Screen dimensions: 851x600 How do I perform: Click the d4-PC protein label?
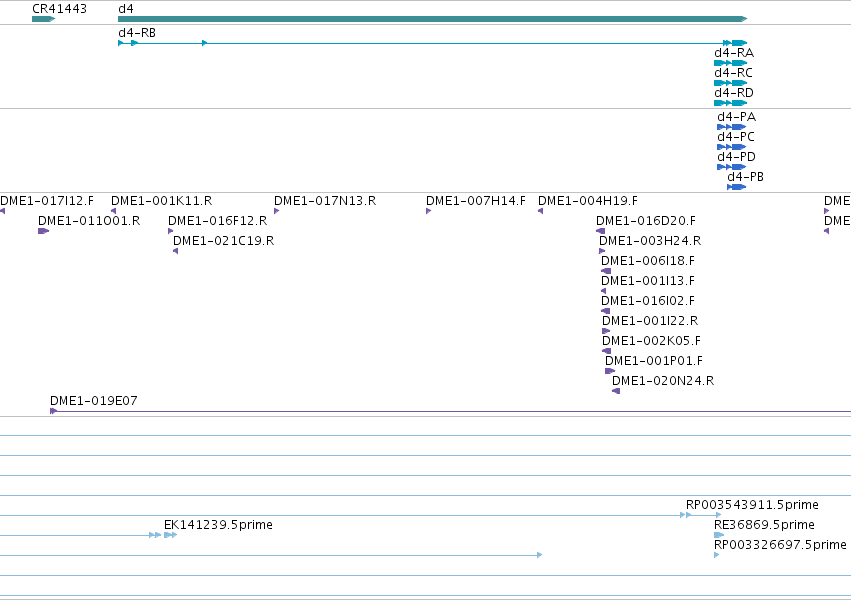coord(736,137)
